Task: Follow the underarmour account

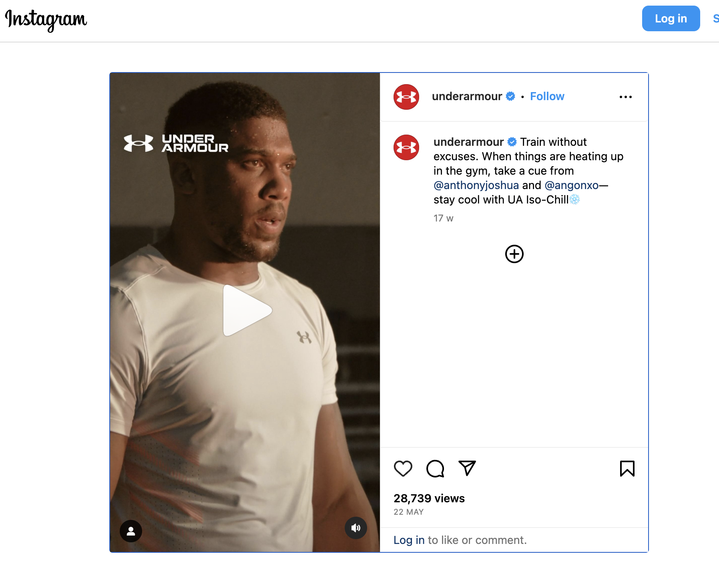Action: pyautogui.click(x=547, y=96)
